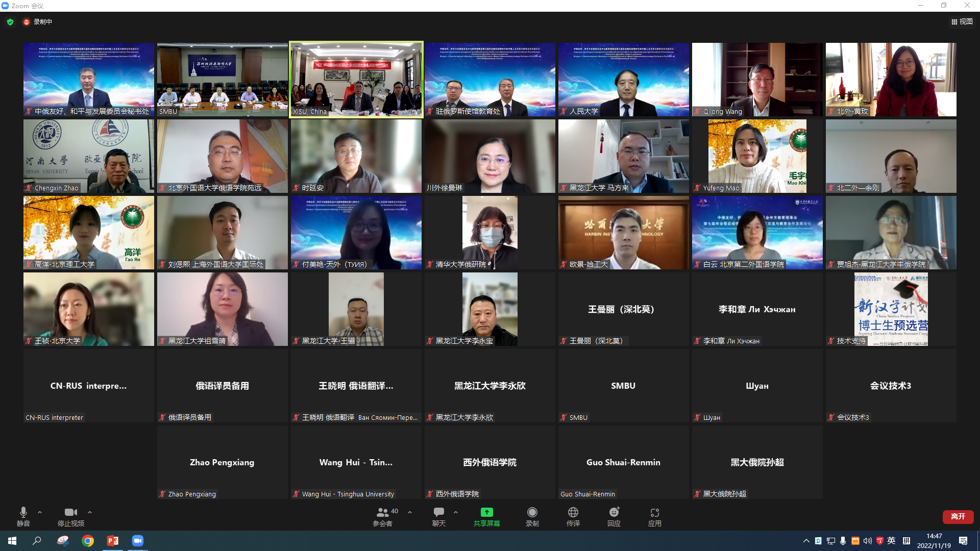
Task: Toggle the microphone mute button
Action: pyautogui.click(x=23, y=512)
